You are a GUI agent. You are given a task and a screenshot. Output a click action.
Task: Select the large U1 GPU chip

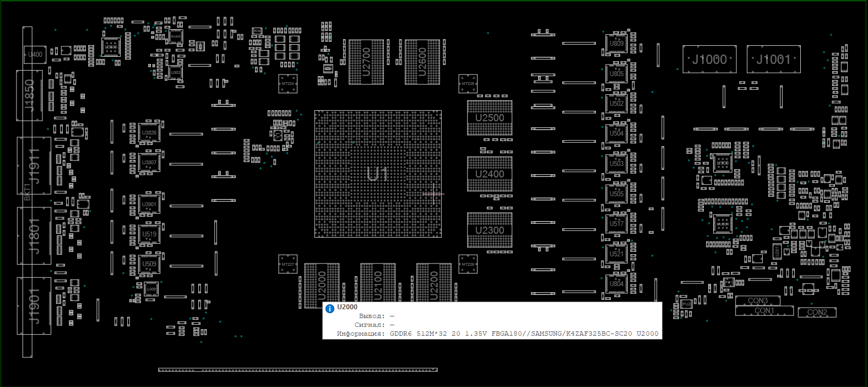(377, 174)
